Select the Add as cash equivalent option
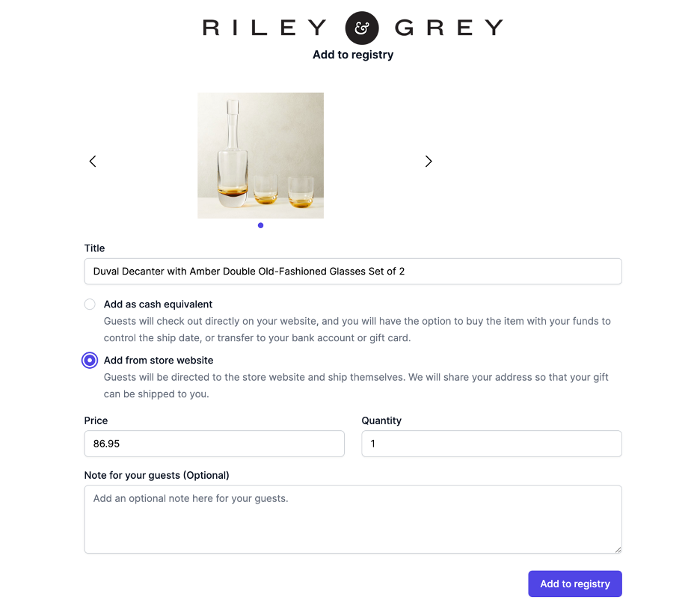This screenshot has height=600, width=700. tap(90, 304)
